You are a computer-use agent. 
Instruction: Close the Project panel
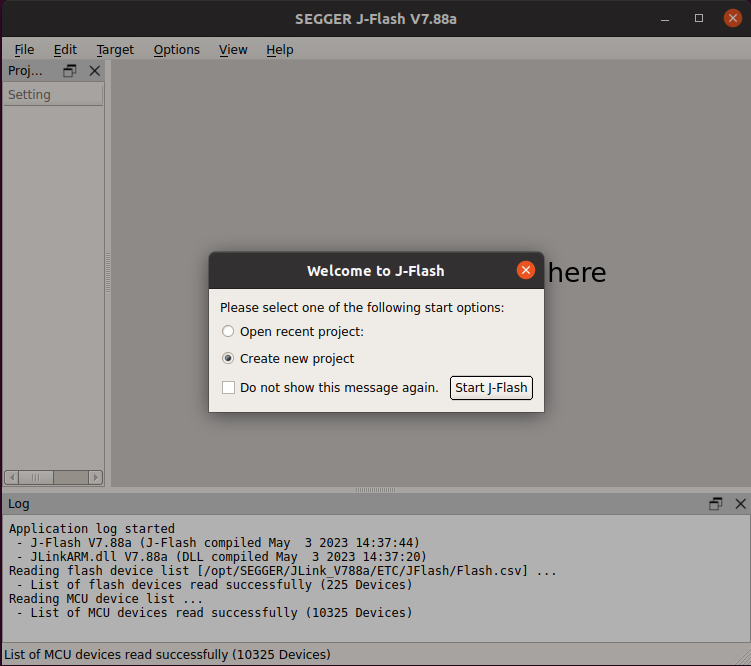coord(95,71)
